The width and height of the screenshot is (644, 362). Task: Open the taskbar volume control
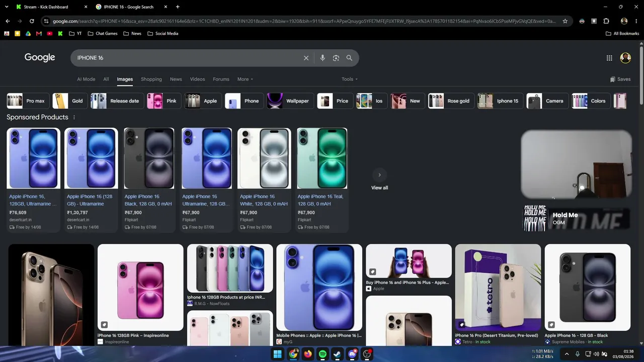(596, 354)
